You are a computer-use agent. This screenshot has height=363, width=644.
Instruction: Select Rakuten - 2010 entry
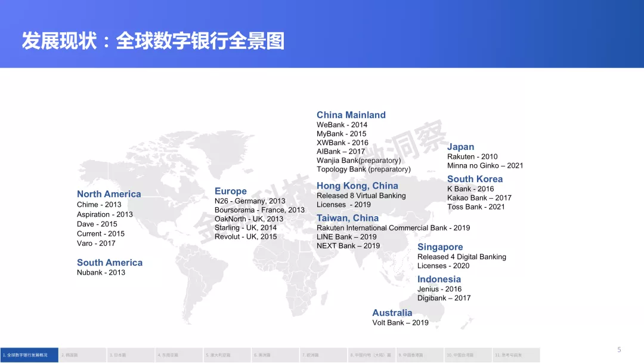[x=472, y=156]
